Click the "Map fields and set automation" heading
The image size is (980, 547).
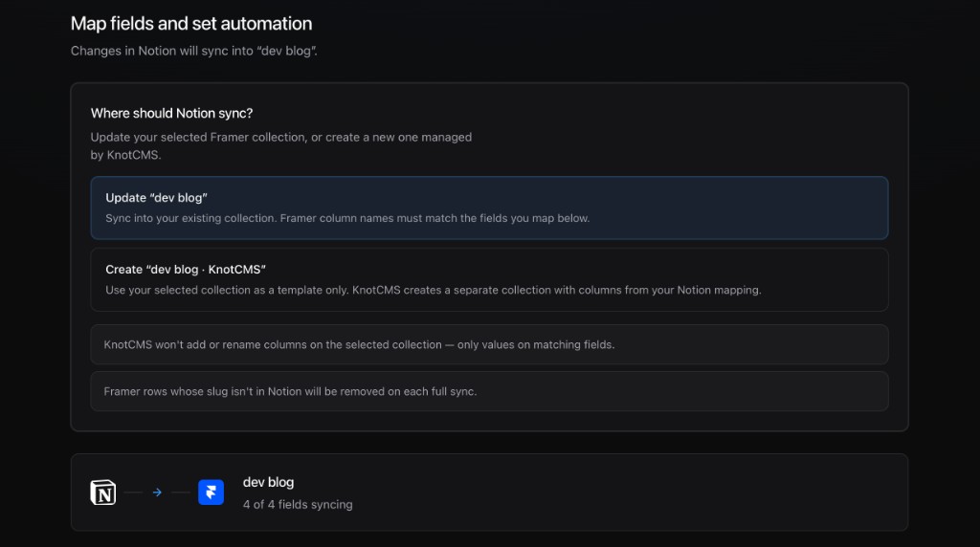[x=191, y=24]
